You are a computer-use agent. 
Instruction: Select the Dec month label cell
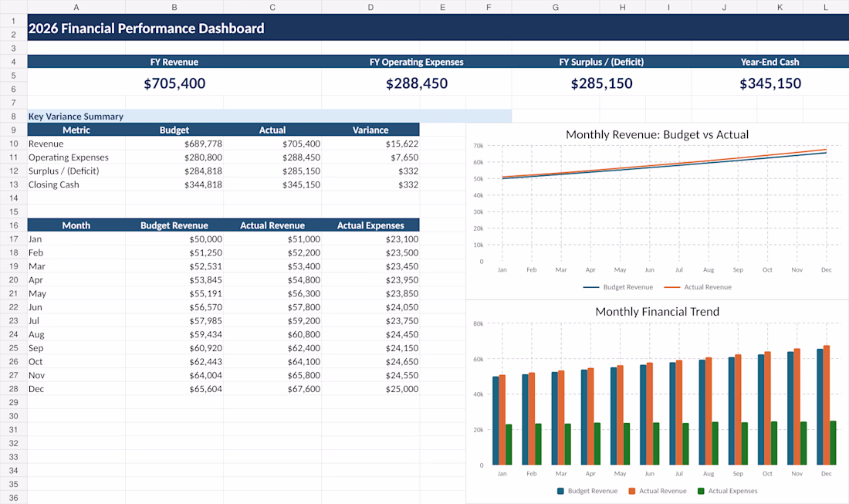(x=76, y=389)
